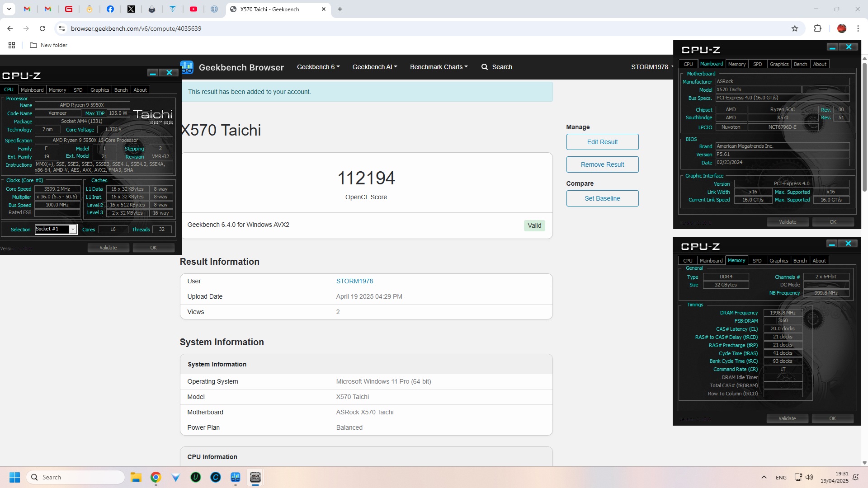The image size is (868, 488).
Task: Open the clock and date in taskbar
Action: 835,477
